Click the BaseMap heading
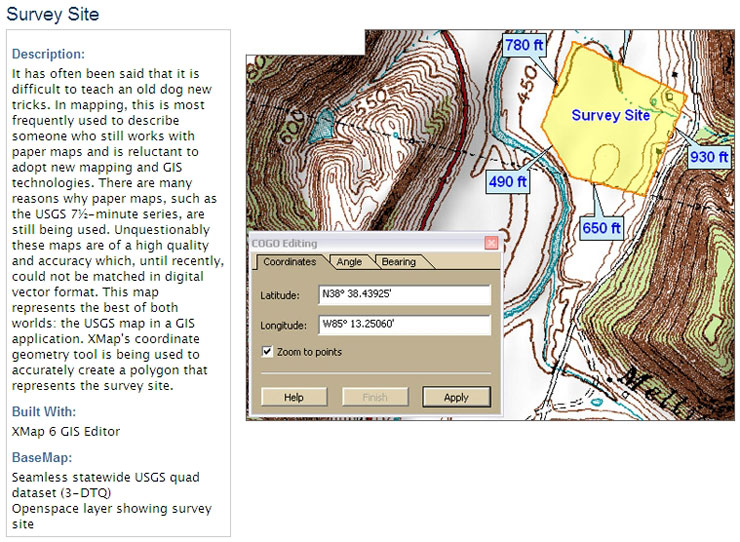 click(x=42, y=457)
